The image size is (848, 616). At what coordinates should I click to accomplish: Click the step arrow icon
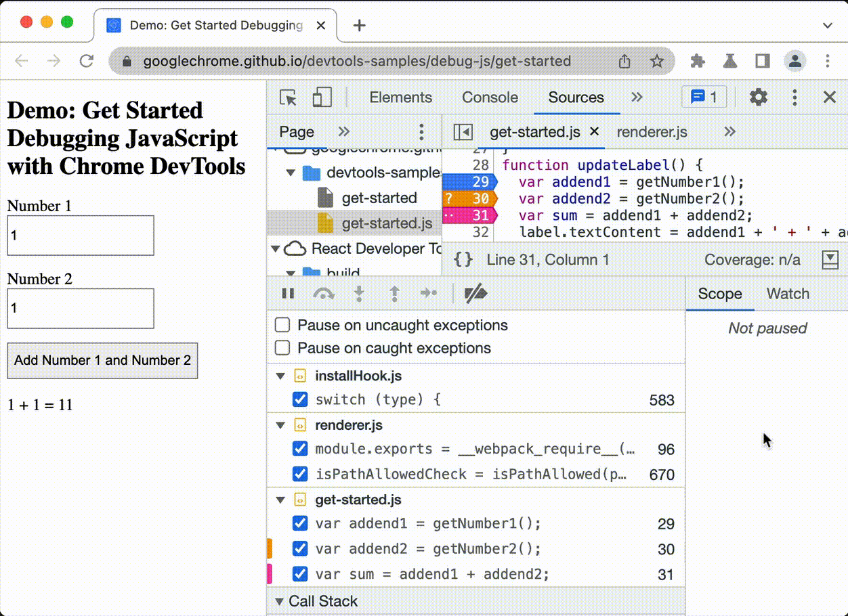429,294
